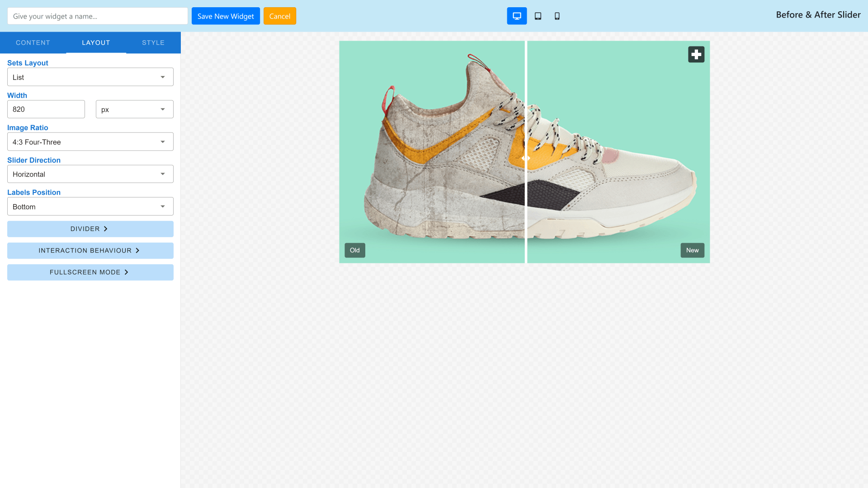The height and width of the screenshot is (488, 868).
Task: Focus the widget name input field
Action: coord(97,16)
